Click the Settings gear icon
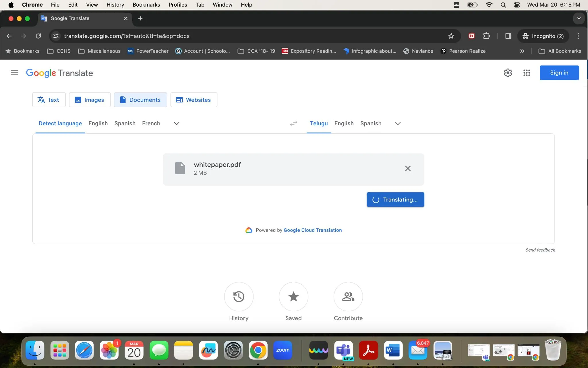 (508, 72)
